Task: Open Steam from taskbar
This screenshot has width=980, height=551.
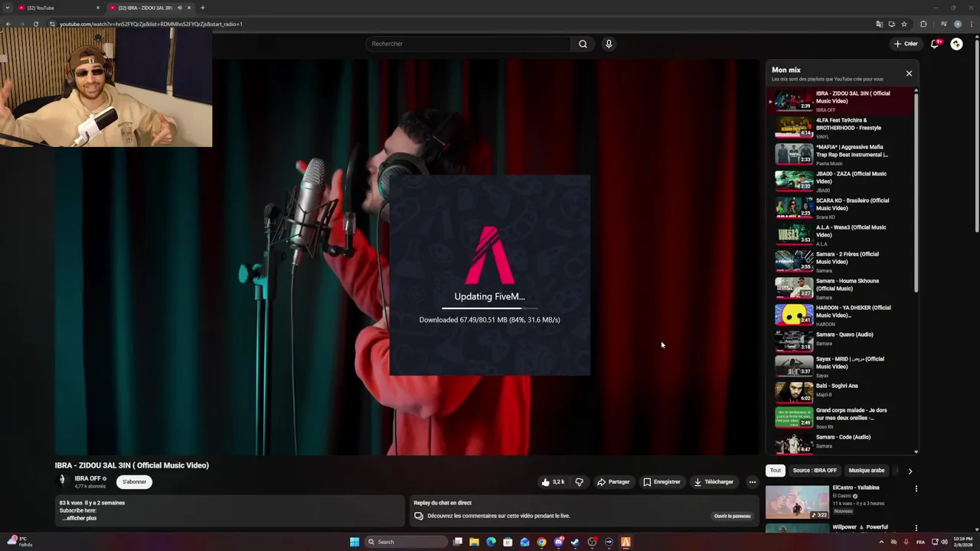Action: (x=575, y=542)
